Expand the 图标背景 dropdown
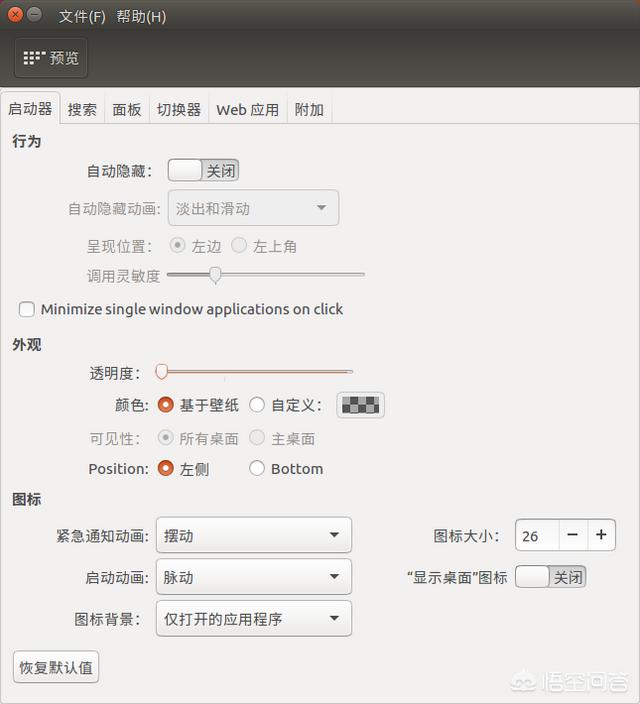Viewport: 640px width, 704px height. (x=254, y=619)
